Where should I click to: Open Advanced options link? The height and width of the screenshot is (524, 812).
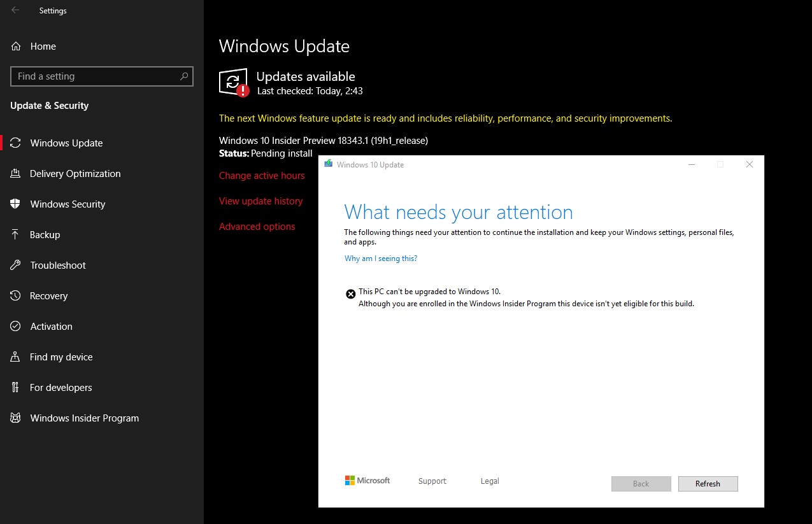[x=257, y=227]
